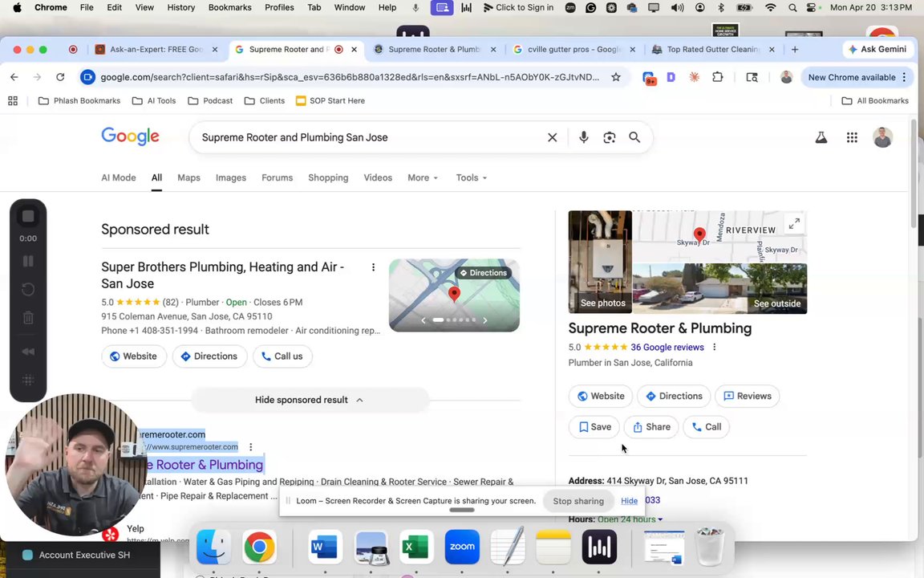Share Supreme Rooter & Plumbing listing
Image resolution: width=924 pixels, height=578 pixels.
pos(650,427)
